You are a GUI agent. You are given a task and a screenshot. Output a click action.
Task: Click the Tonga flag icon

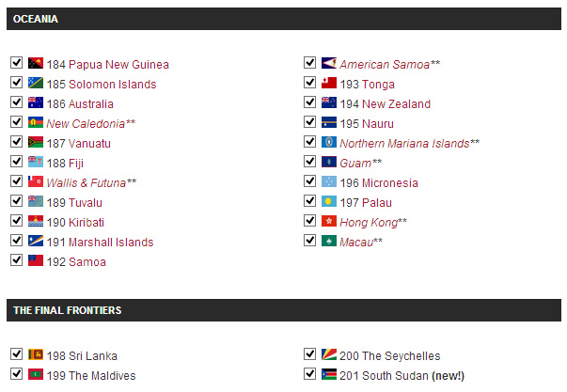click(329, 83)
